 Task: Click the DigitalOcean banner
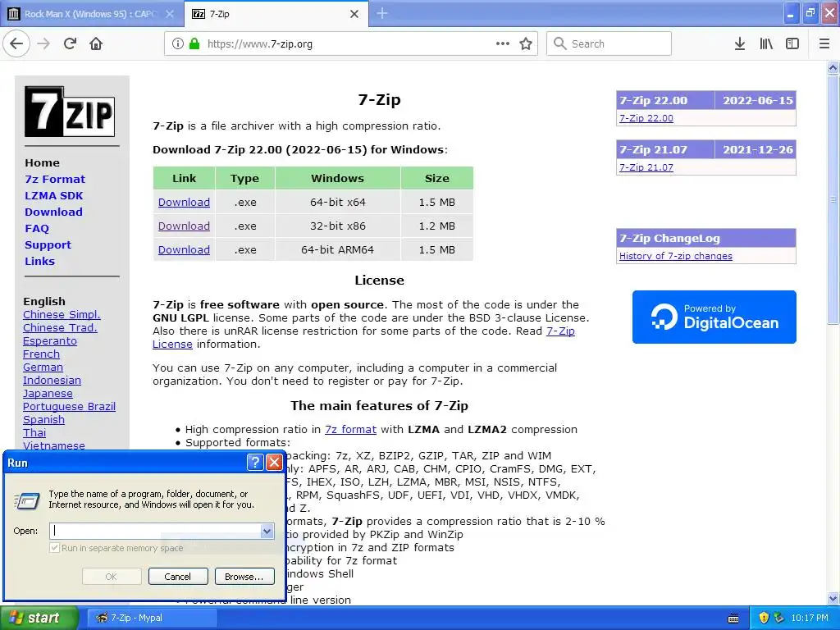tap(714, 317)
